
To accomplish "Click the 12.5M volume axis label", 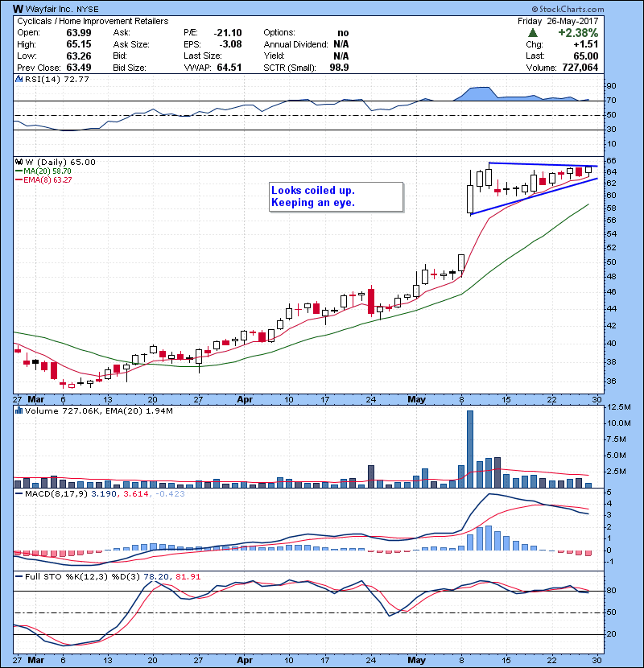I will (619, 407).
